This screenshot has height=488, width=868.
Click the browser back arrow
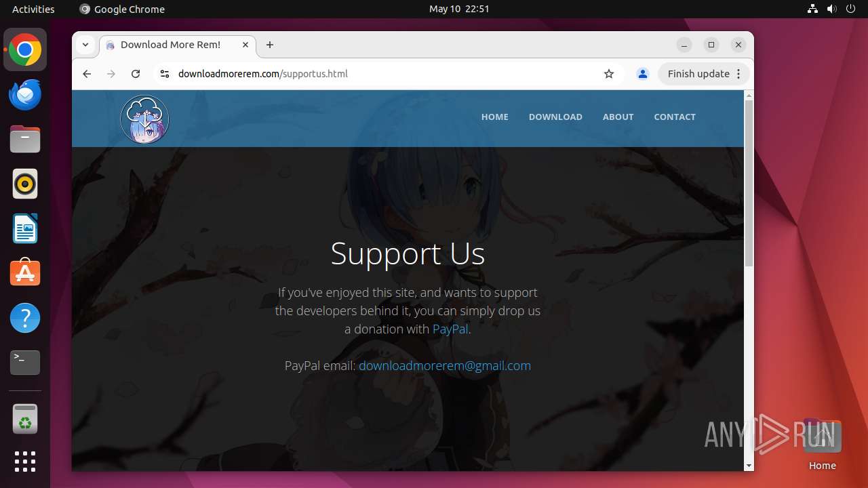[x=87, y=74]
